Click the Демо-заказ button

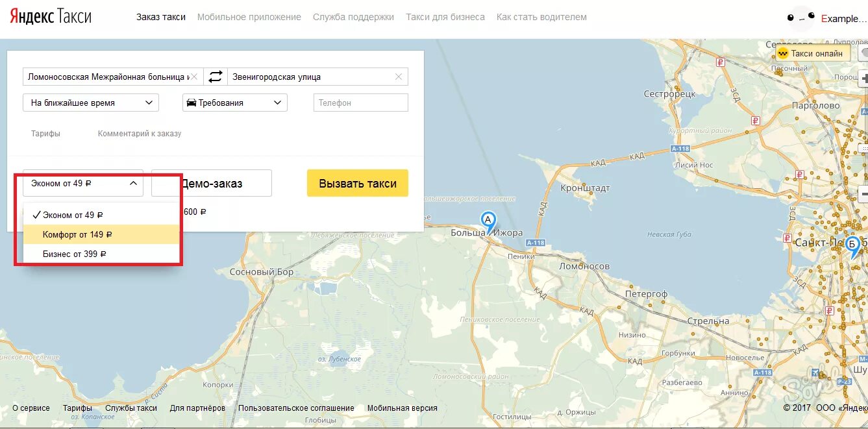click(212, 184)
